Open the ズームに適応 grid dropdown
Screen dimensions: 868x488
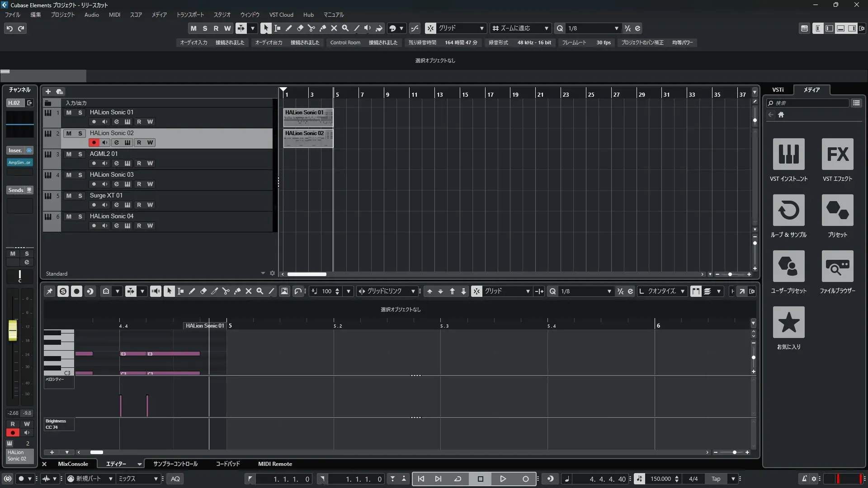[546, 28]
